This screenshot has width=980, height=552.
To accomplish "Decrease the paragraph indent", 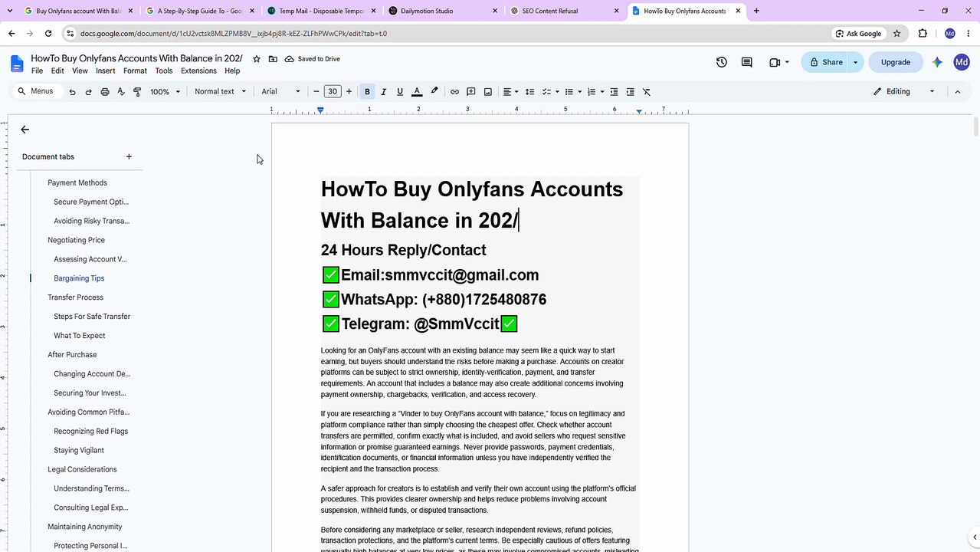I will (x=614, y=91).
